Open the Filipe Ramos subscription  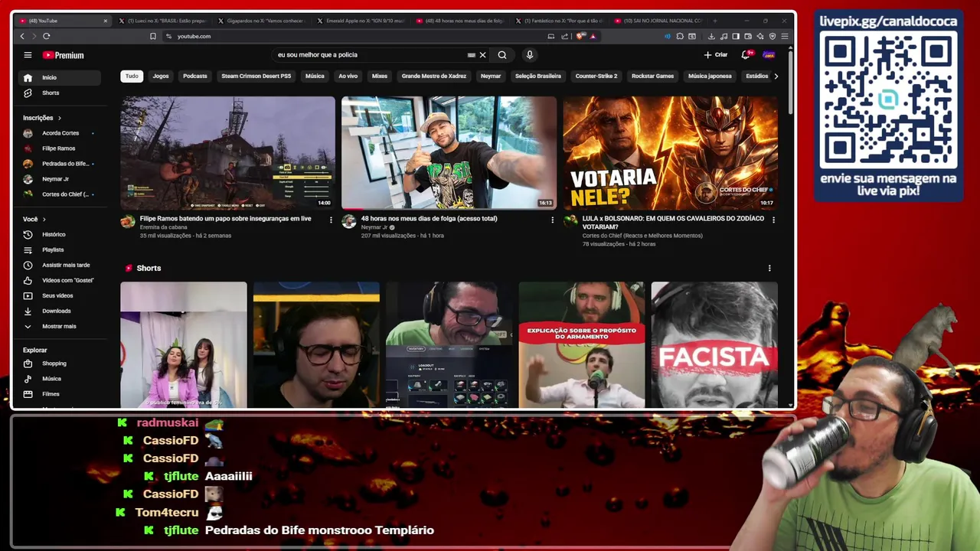pos(59,148)
